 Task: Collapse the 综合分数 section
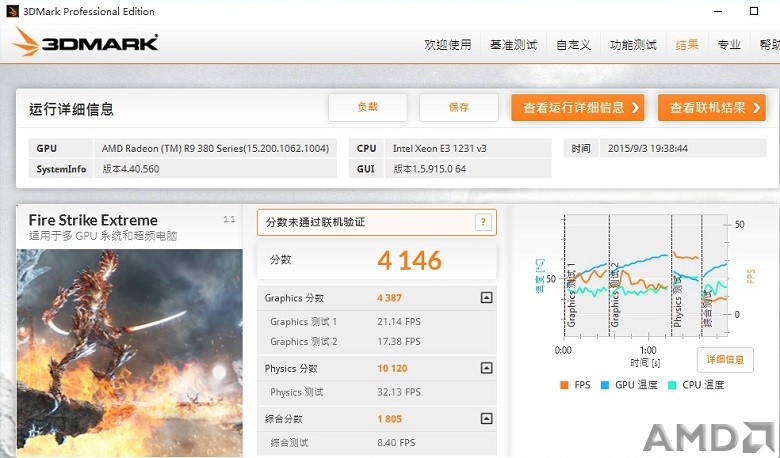487,418
